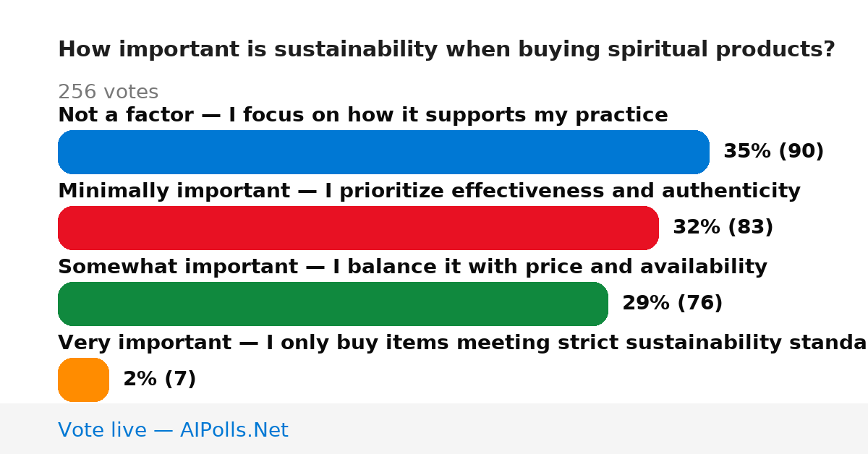Select the 'Somewhat important' option text

(x=412, y=267)
